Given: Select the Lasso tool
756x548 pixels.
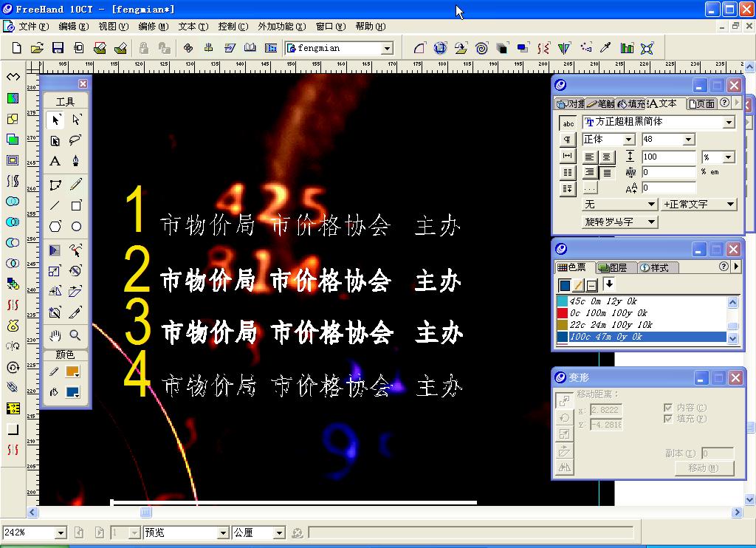Looking at the screenshot, I should (x=76, y=140).
